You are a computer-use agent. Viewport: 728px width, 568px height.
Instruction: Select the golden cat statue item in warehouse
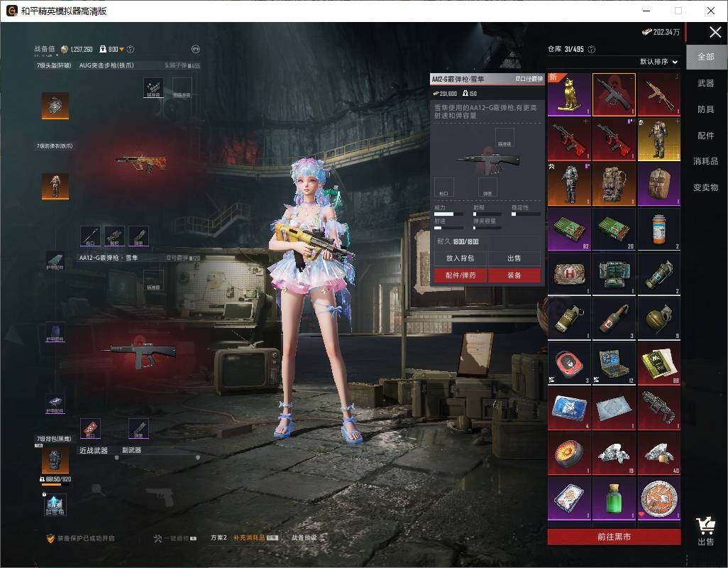tap(569, 94)
